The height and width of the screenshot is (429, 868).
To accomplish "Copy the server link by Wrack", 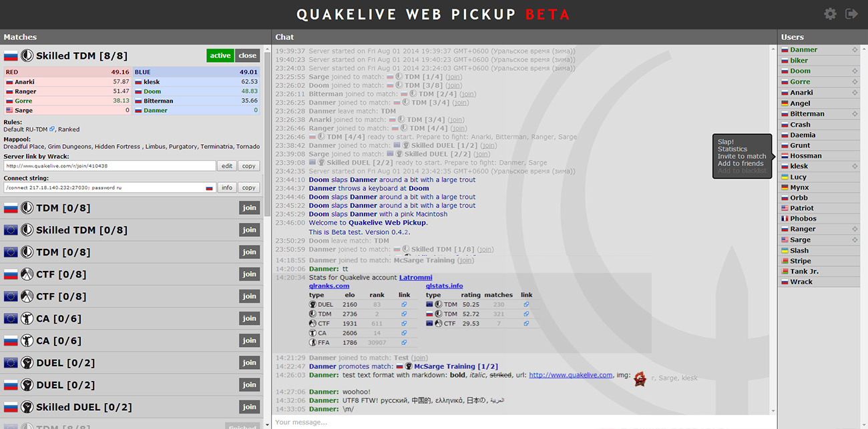I will pyautogui.click(x=249, y=166).
